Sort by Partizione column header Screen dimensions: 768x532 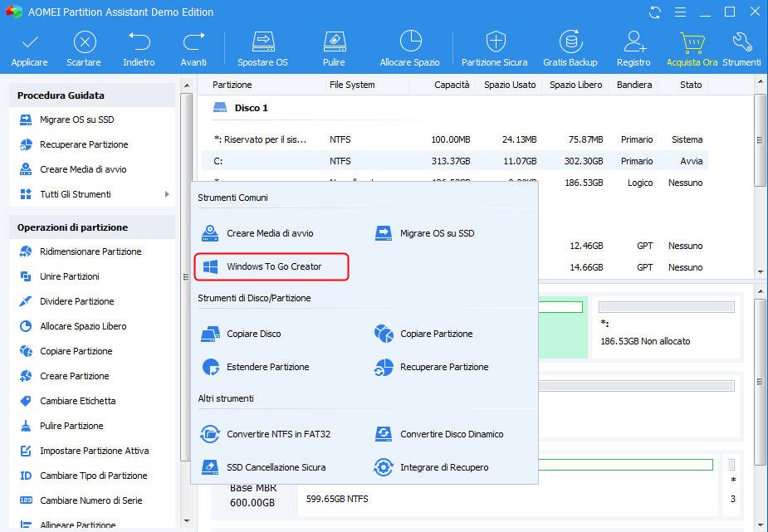point(232,85)
